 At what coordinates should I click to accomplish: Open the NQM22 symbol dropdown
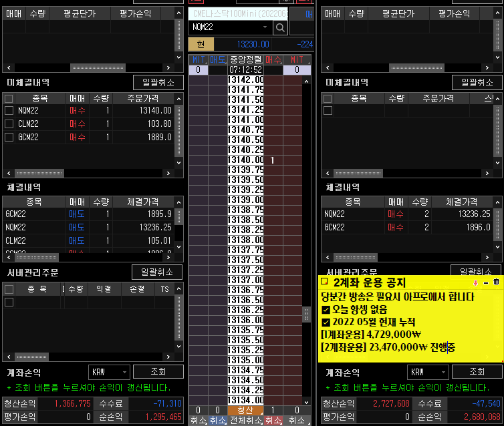point(265,27)
